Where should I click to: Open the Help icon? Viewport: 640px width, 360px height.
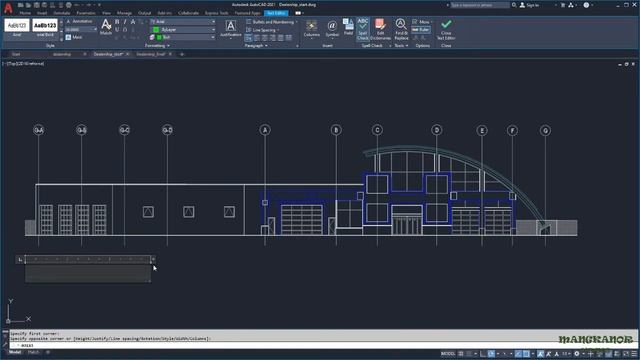tap(586, 5)
